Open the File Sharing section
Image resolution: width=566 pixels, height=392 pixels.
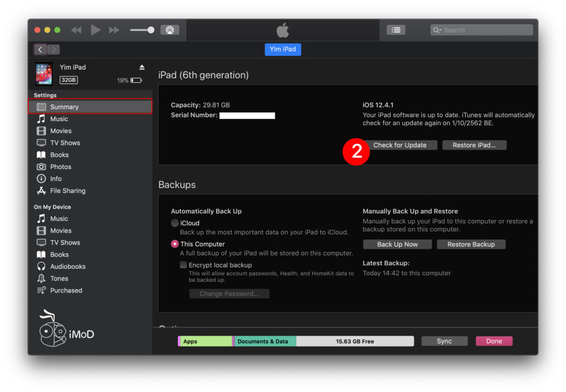pos(67,190)
